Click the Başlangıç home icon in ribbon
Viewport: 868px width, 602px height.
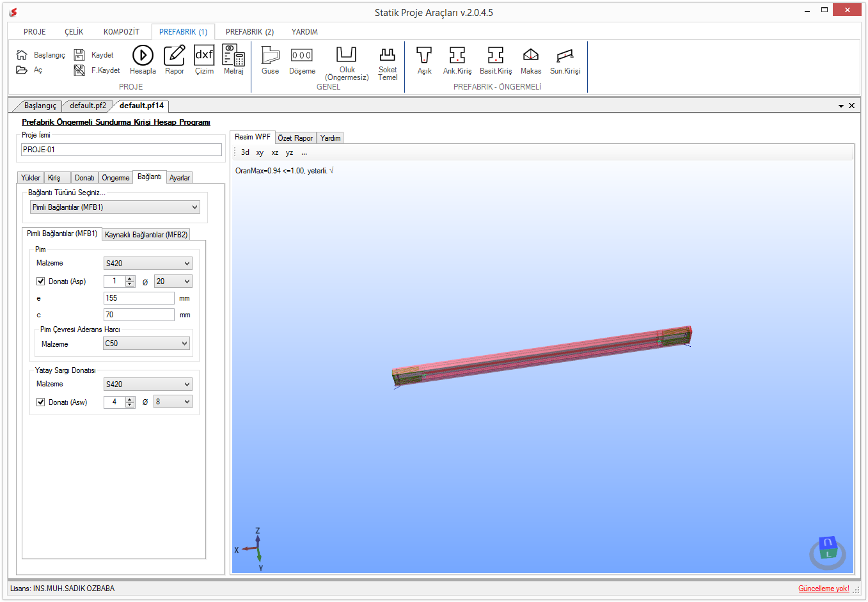[22, 55]
